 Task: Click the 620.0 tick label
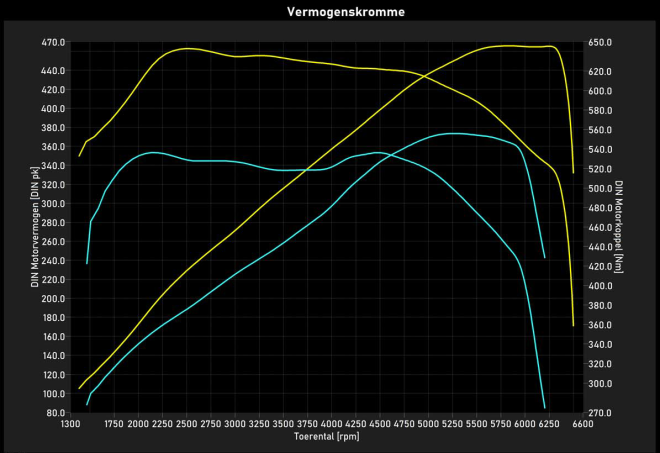click(x=599, y=72)
